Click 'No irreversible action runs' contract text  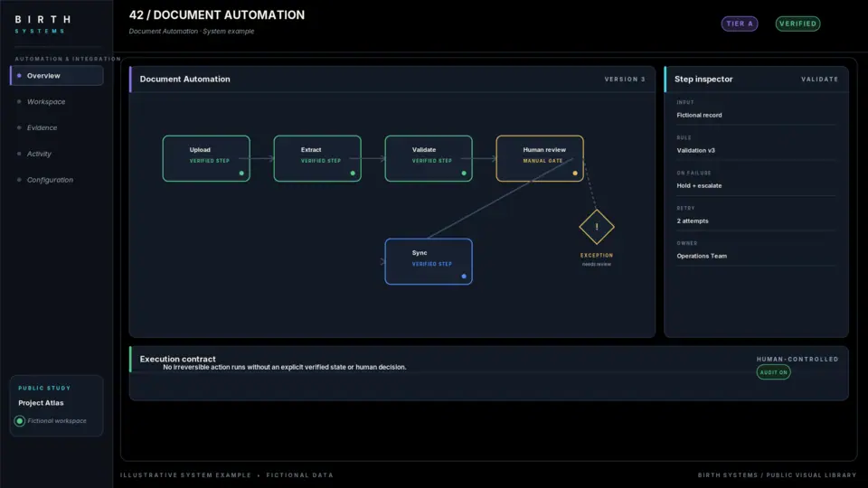point(285,368)
